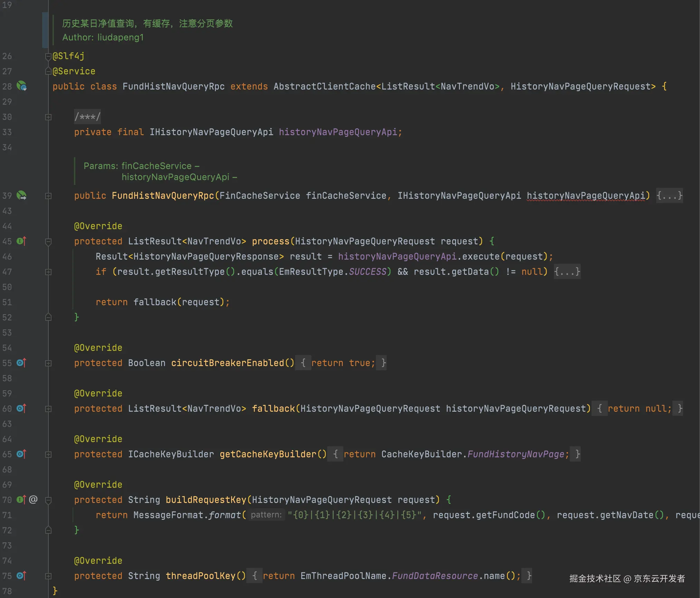Click the collapsed {...} placeholder after constructor signature
Viewport: 700px width, 598px height.
[x=669, y=196]
